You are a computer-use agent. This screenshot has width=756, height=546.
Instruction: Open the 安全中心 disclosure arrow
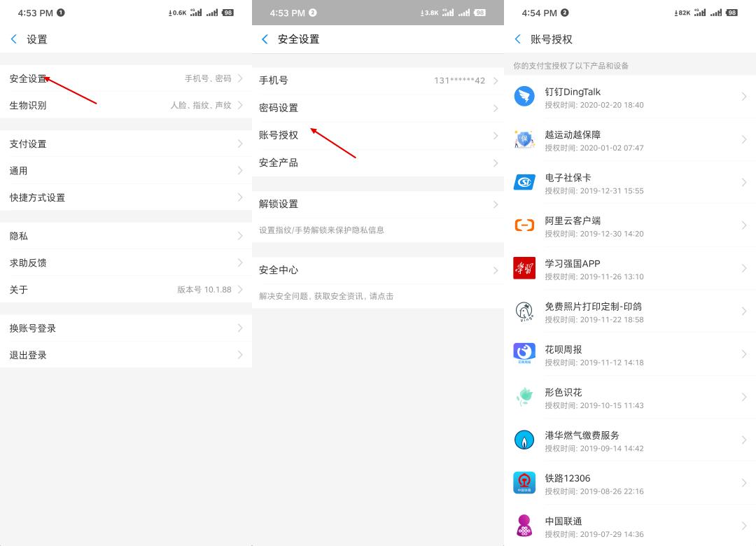(x=496, y=268)
